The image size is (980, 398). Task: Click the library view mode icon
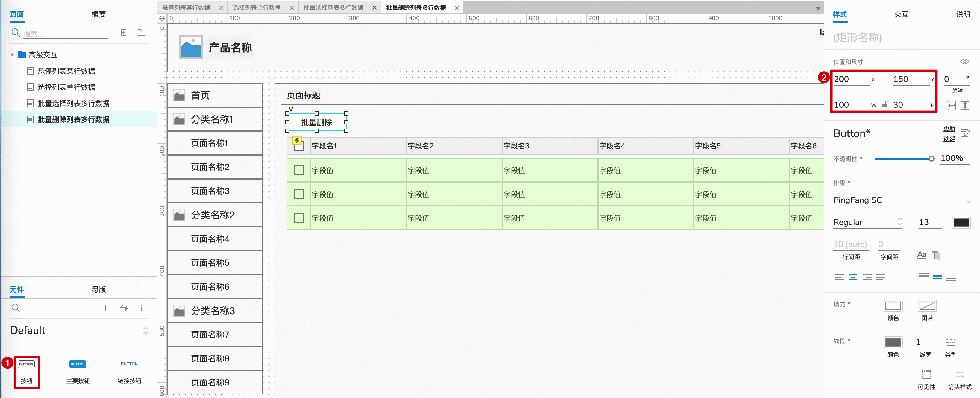[x=124, y=308]
